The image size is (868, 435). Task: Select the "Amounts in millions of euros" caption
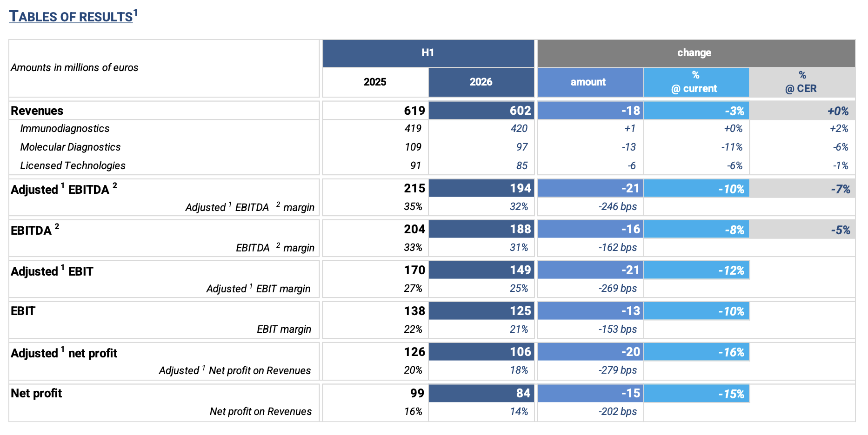coord(74,68)
